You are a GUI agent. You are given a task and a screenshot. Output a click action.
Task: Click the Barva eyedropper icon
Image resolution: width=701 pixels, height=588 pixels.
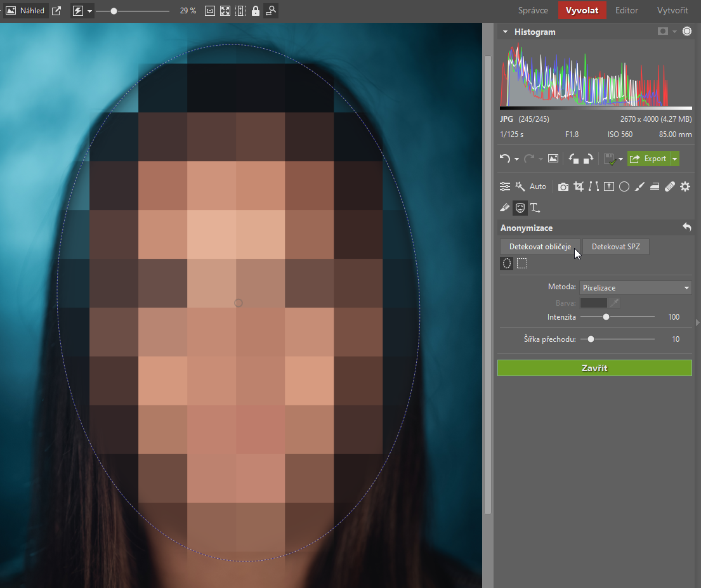pos(615,303)
